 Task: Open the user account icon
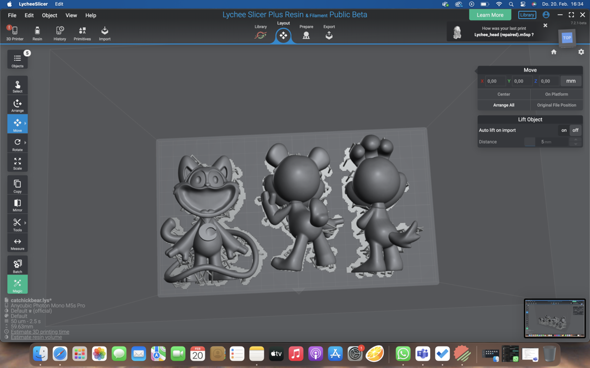(x=546, y=15)
